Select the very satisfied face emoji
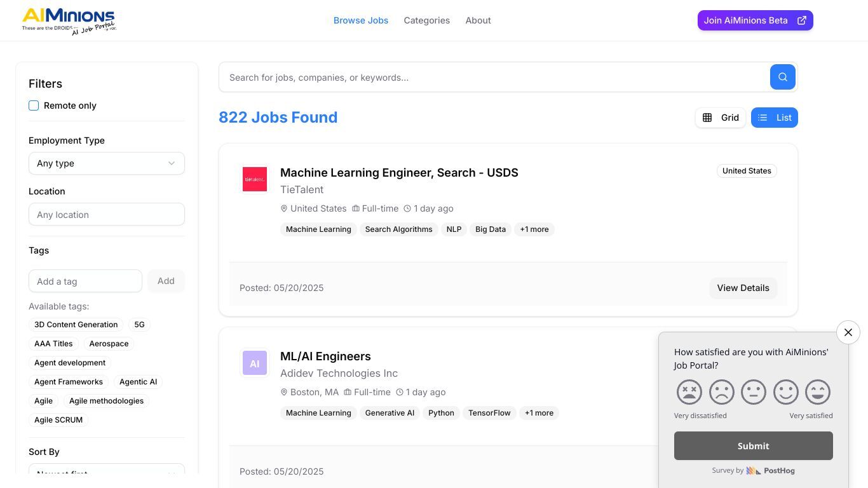Image resolution: width=868 pixels, height=488 pixels. pos(818,392)
